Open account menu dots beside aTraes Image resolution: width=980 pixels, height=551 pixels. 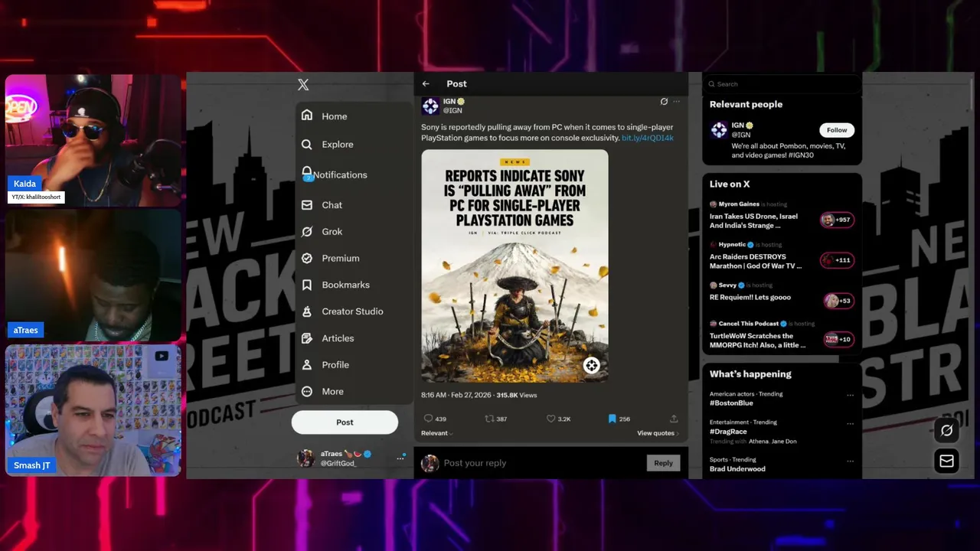point(400,458)
